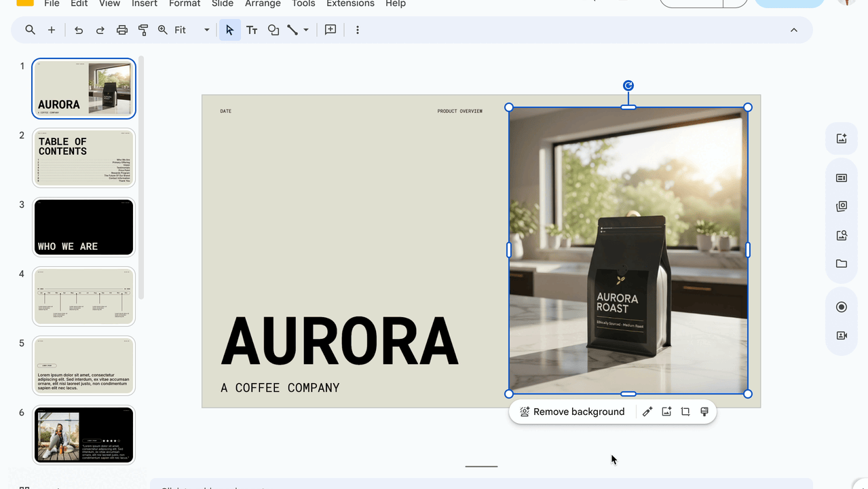Viewport: 868px width, 489px height.
Task: Collapse the toolbar with chevron
Action: 794,30
